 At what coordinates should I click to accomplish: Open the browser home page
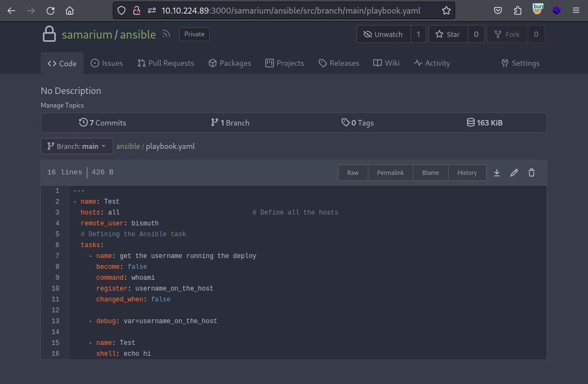click(70, 10)
